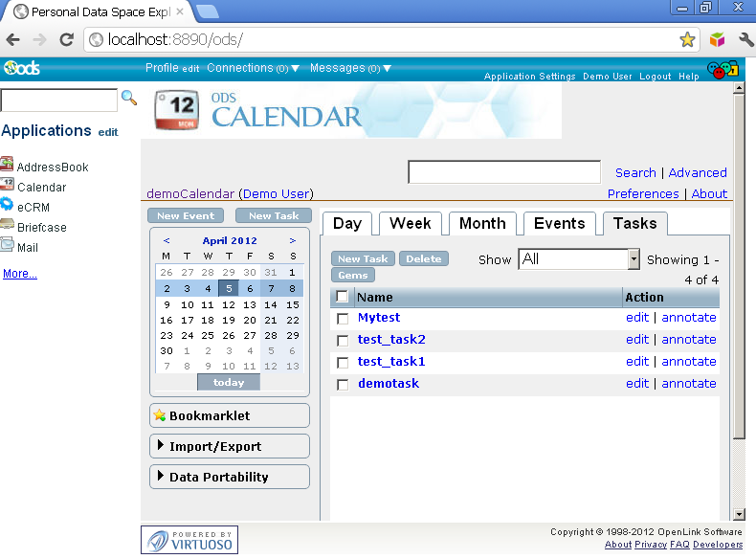Switch to the Day tab
The height and width of the screenshot is (559, 756).
click(346, 223)
